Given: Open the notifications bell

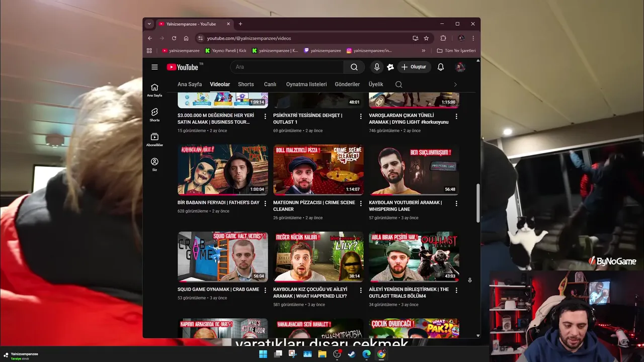Looking at the screenshot, I should (x=441, y=67).
